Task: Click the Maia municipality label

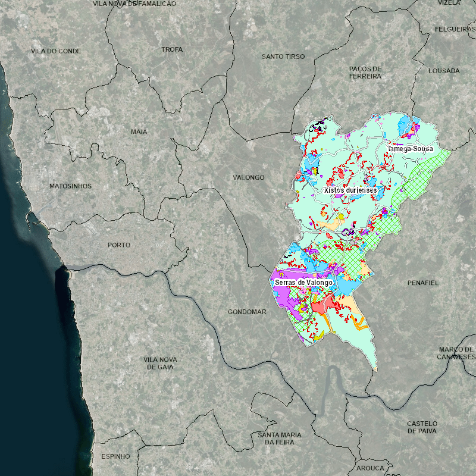Action: coord(139,131)
